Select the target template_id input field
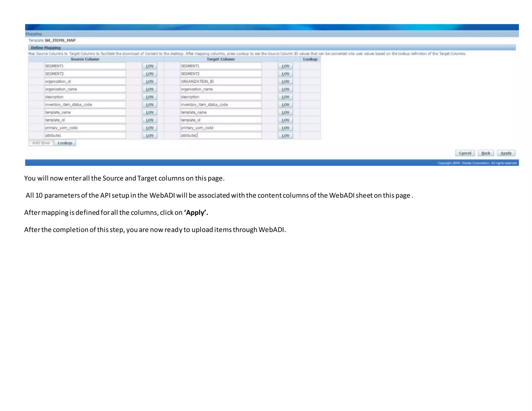The image size is (532, 411). [221, 120]
